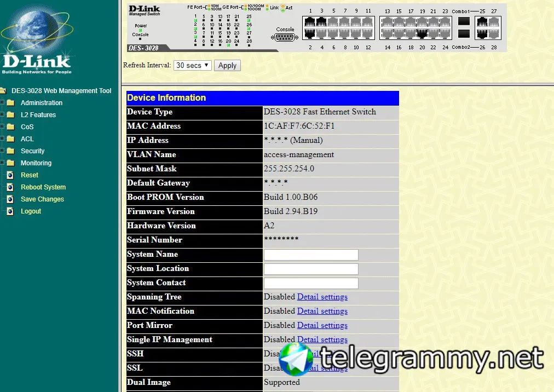Click the CoS folder icon
This screenshot has width=554, height=392.
click(x=10, y=127)
